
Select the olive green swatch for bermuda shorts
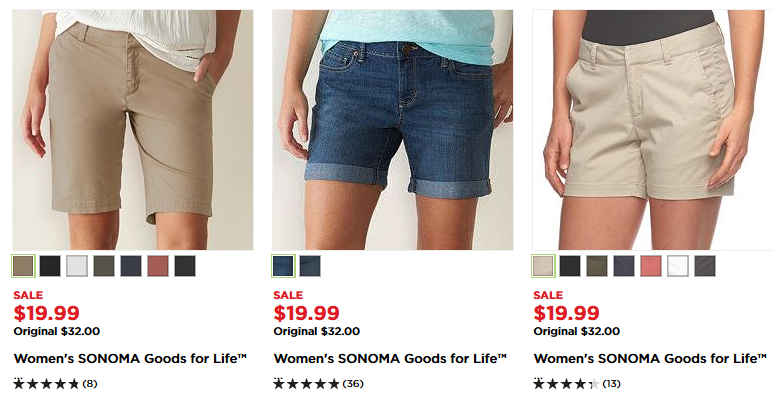coord(104,266)
